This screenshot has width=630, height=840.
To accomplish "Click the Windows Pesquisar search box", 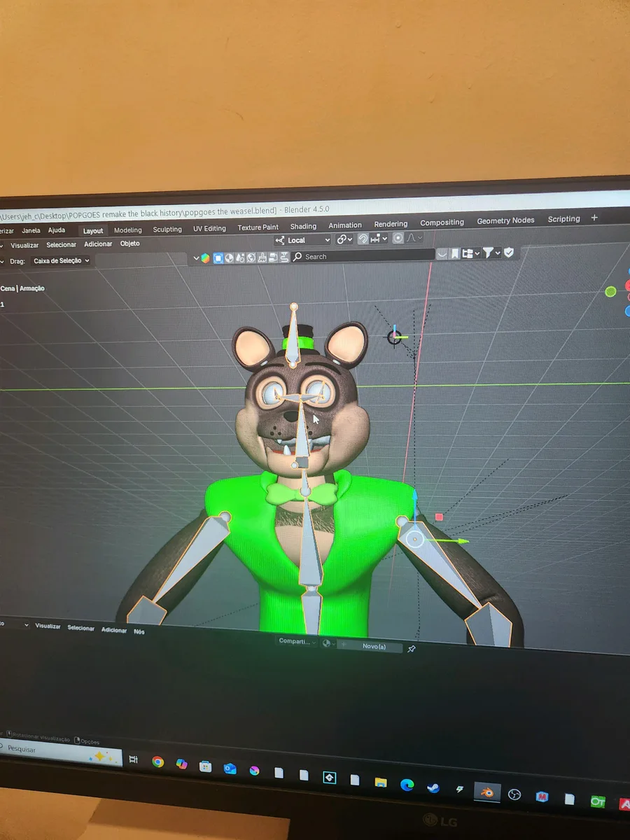I will coord(59,752).
